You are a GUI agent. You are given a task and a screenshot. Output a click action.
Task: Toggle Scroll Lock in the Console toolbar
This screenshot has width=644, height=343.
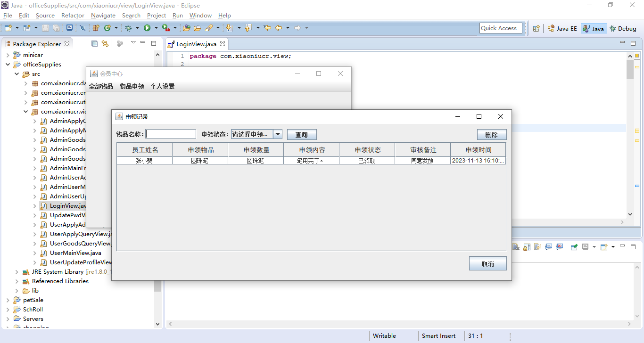tap(527, 246)
